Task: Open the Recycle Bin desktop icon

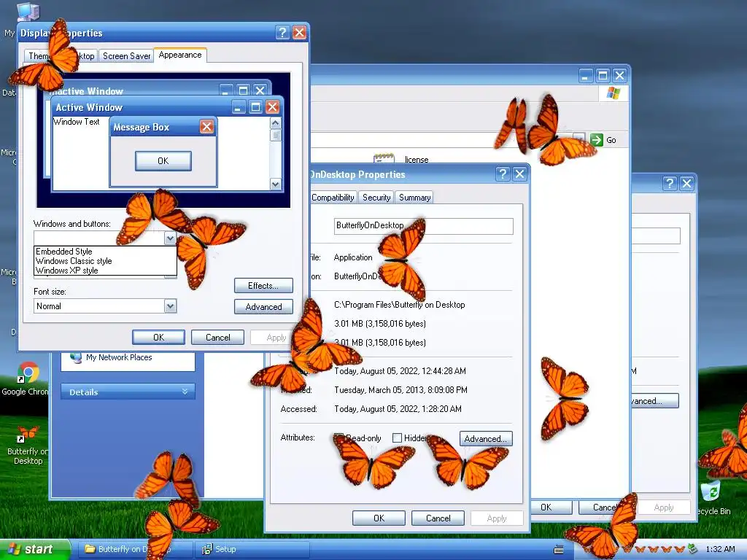Action: 711,491
